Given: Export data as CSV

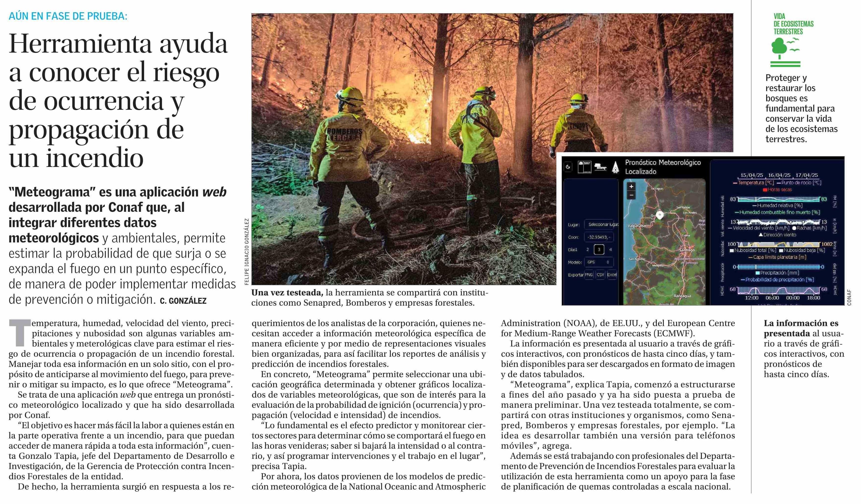Looking at the screenshot, I should pyautogui.click(x=600, y=275).
